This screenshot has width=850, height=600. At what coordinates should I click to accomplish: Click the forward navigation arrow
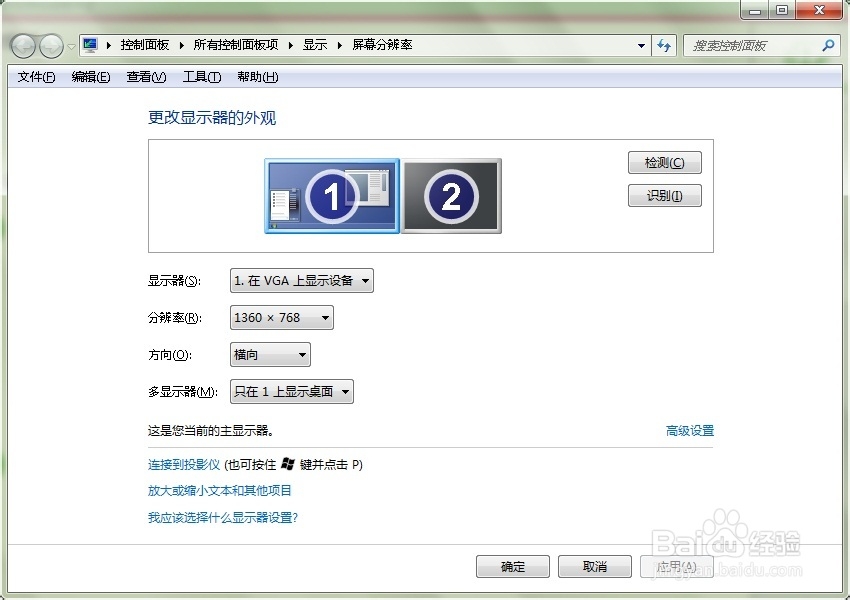click(x=48, y=45)
